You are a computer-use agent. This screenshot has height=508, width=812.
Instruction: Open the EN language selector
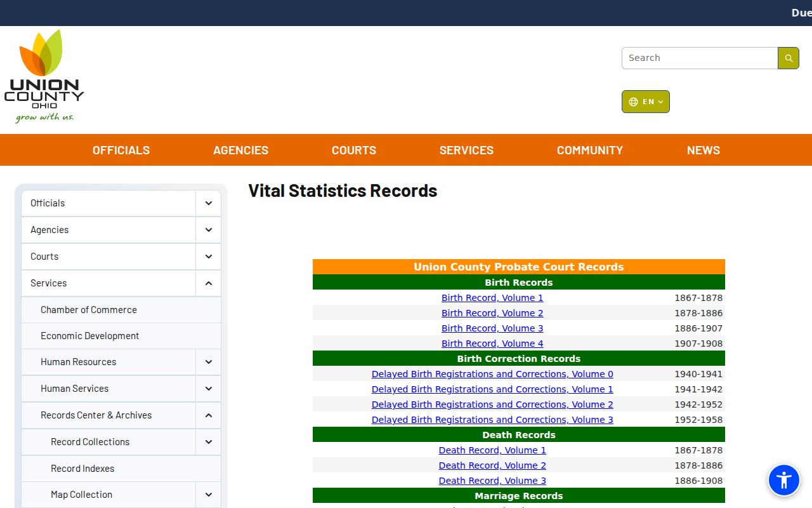tap(646, 102)
